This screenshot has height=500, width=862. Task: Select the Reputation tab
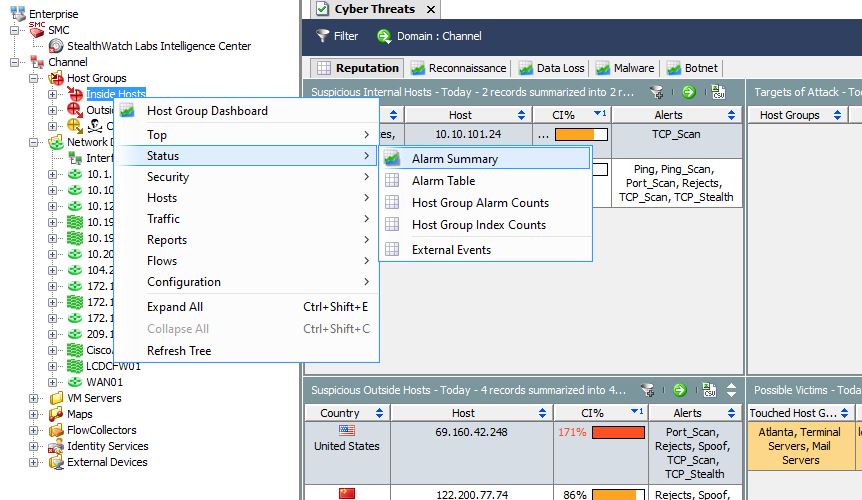tap(357, 68)
